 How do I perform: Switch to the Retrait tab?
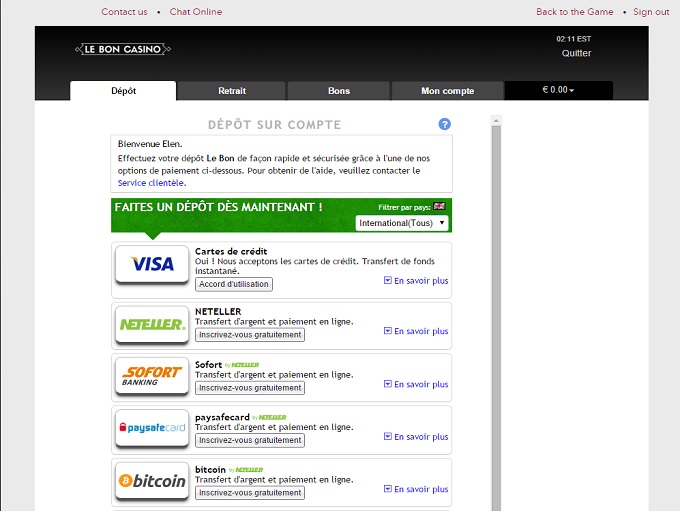point(232,91)
